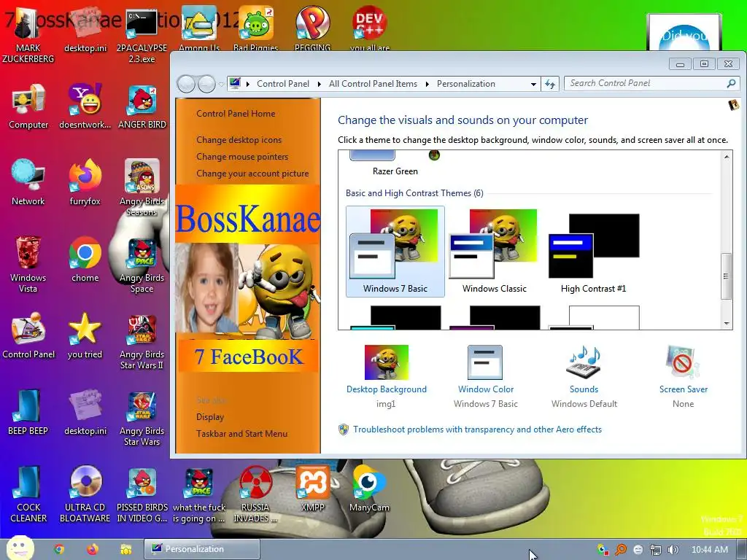The height and width of the screenshot is (560, 747).
Task: Select the COCK CLEANER desktop icon
Action: [28, 494]
